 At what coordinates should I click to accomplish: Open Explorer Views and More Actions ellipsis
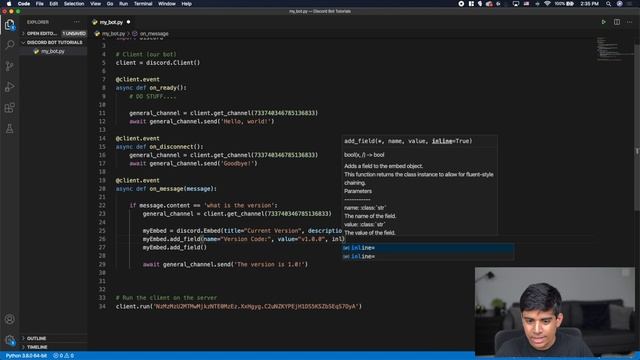[77, 22]
